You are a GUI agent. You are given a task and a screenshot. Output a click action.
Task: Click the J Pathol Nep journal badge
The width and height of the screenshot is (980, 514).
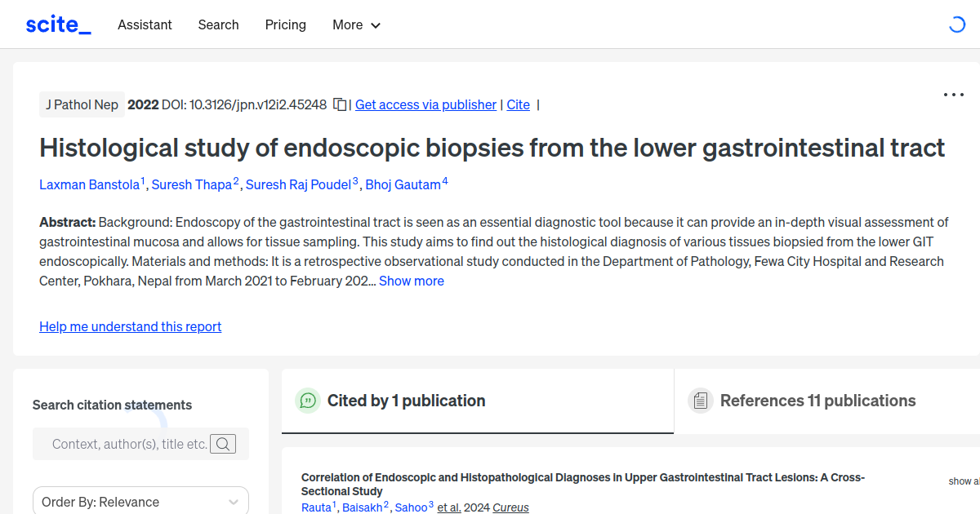coord(82,104)
